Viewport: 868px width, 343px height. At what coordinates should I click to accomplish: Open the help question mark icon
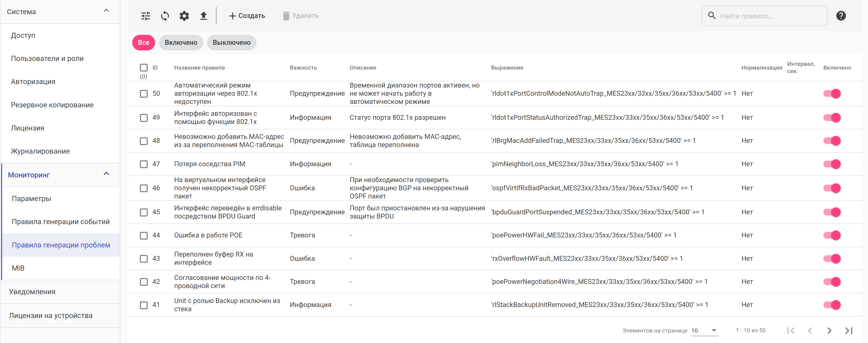tap(841, 16)
